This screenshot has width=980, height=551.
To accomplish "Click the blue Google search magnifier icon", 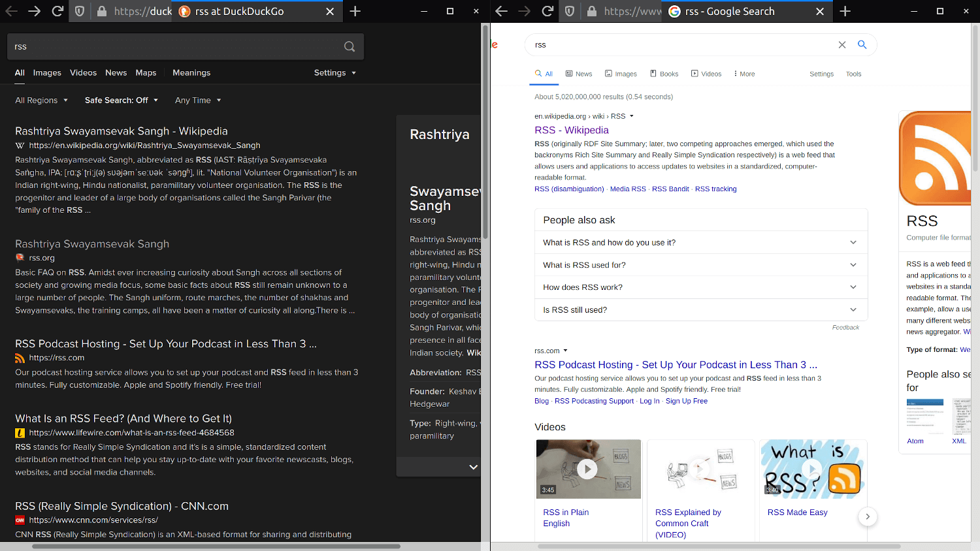I will [862, 44].
